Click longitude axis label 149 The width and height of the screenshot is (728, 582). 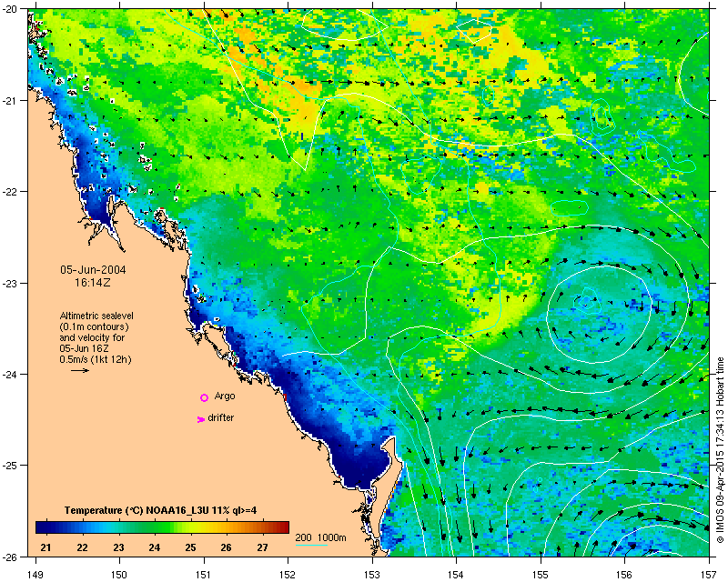[x=35, y=575]
